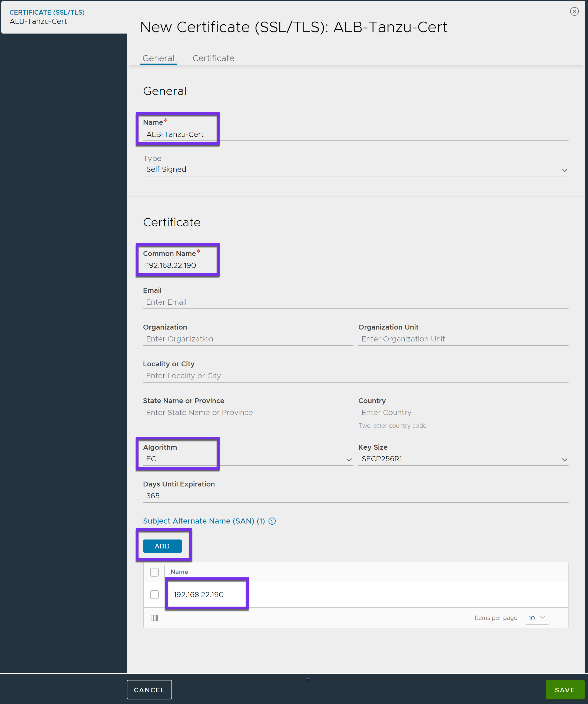
Task: Check the select-all checkbox in Name header
Action: pyautogui.click(x=154, y=572)
